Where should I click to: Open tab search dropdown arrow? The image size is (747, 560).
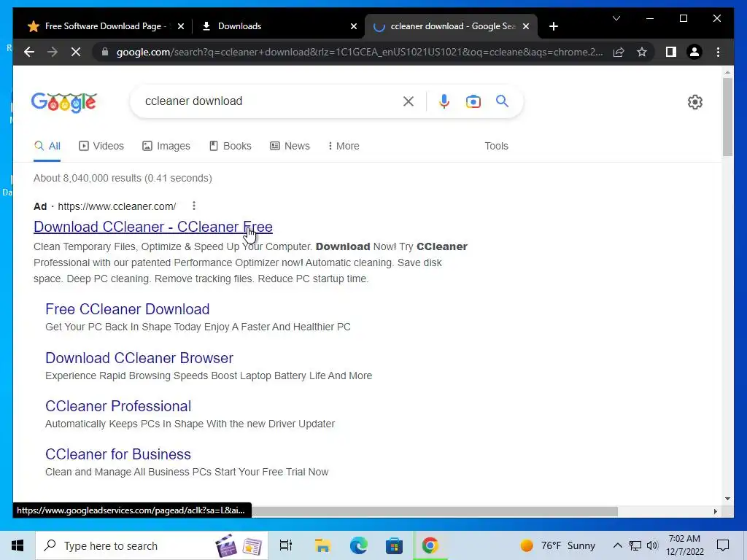[x=616, y=18]
